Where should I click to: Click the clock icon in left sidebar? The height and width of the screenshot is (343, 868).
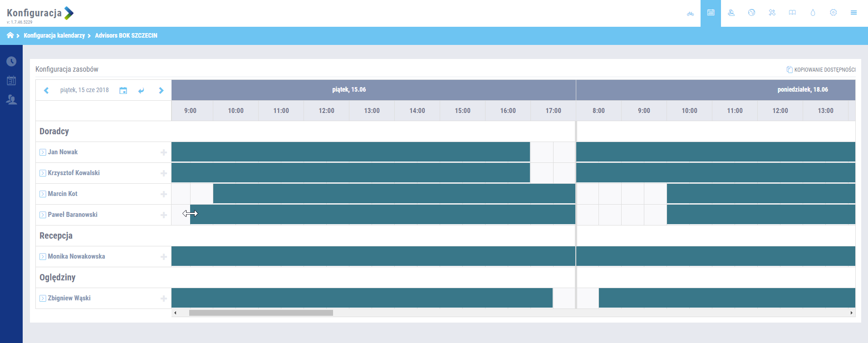coord(11,61)
